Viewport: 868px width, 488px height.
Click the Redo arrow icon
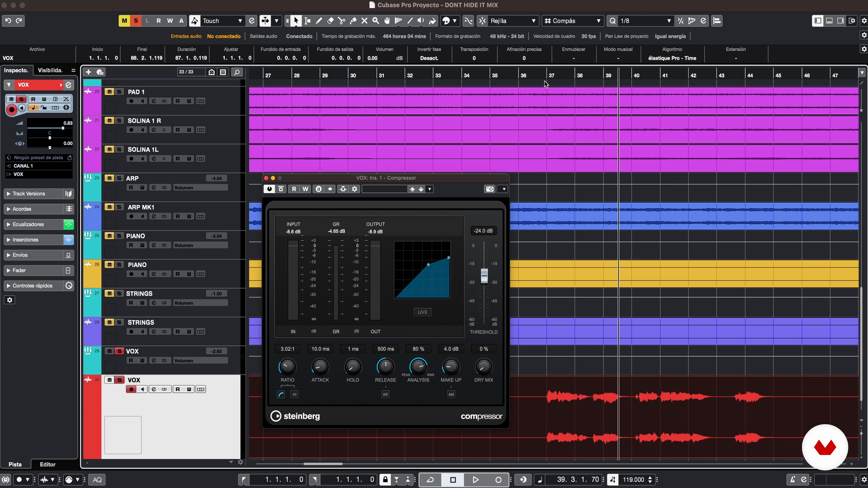point(19,21)
